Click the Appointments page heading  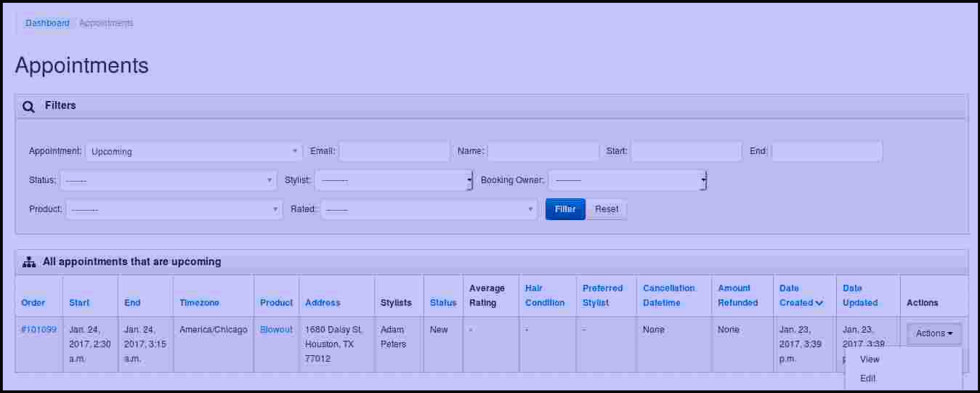(x=81, y=65)
